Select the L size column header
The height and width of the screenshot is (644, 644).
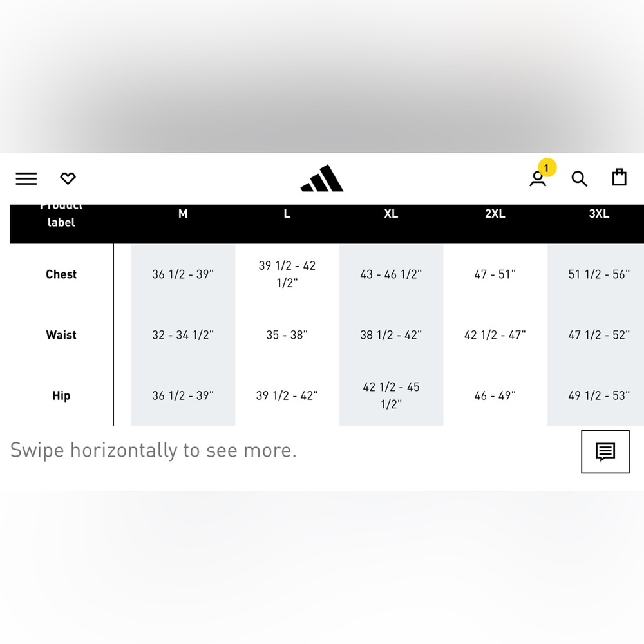coord(287,214)
